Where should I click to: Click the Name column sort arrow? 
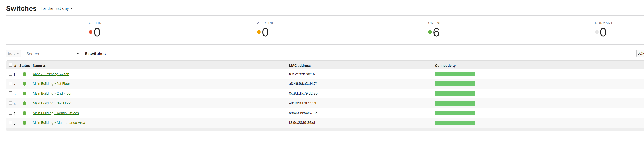coord(44,66)
